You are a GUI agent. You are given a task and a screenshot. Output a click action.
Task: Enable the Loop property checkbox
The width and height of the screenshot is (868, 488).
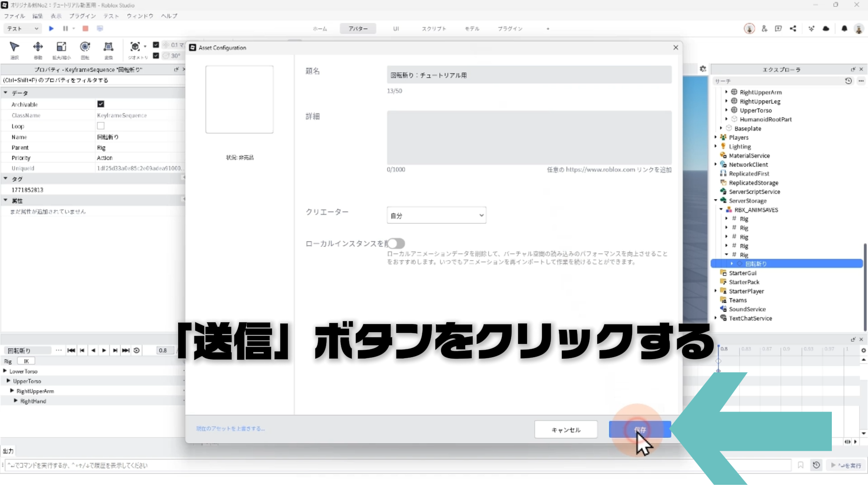100,126
